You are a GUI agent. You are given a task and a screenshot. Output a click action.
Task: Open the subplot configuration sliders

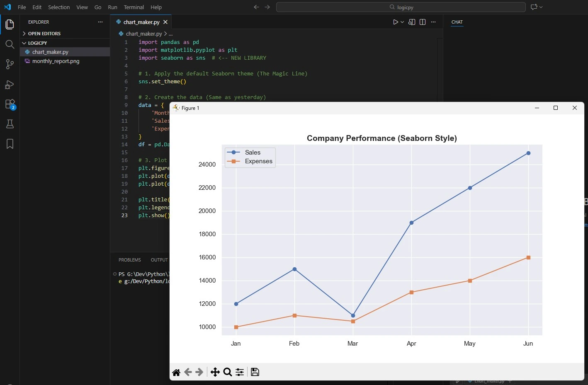coord(240,372)
